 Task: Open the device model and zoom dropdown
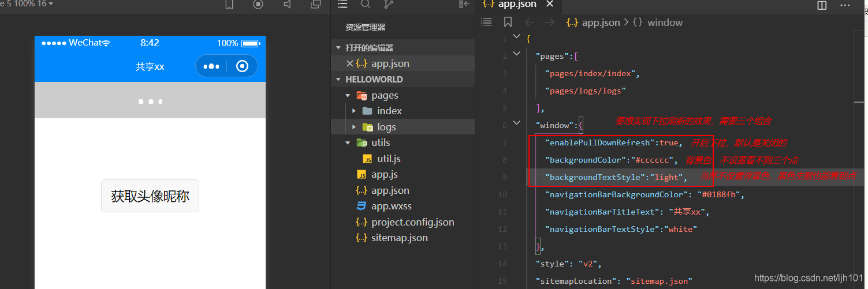coord(27,4)
